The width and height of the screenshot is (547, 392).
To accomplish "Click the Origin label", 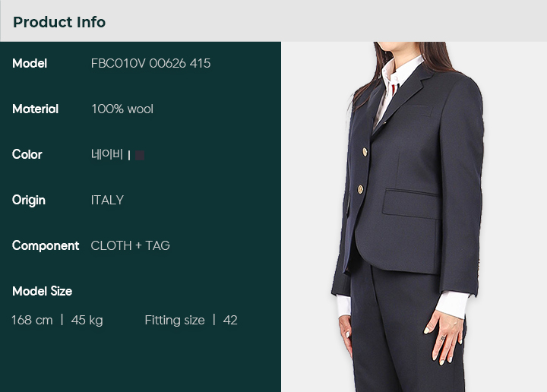I will tap(29, 201).
